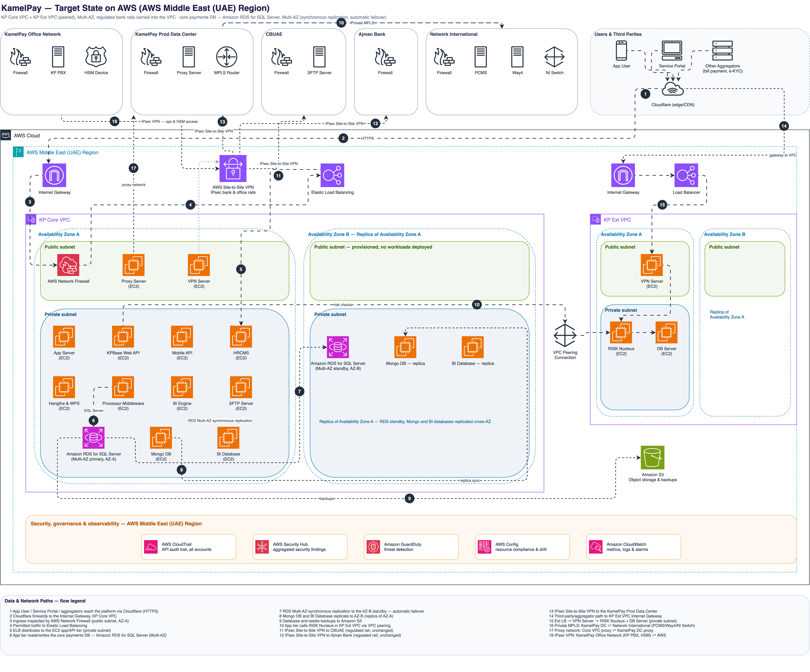This screenshot has height=672, width=810.
Task: Click the Proxy Server EC2 icon in the AZ-A public subnet
Action: pyautogui.click(x=134, y=265)
